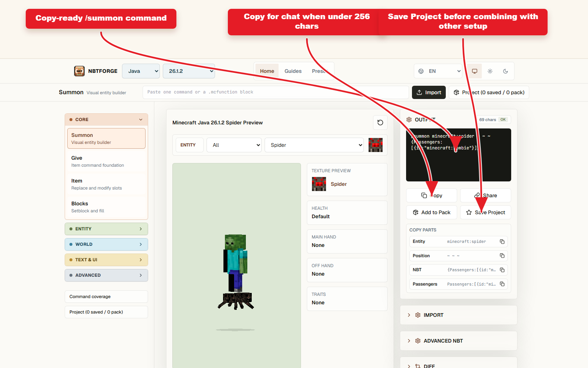Switch to system display theme icon
This screenshot has width=588, height=368.
474,71
